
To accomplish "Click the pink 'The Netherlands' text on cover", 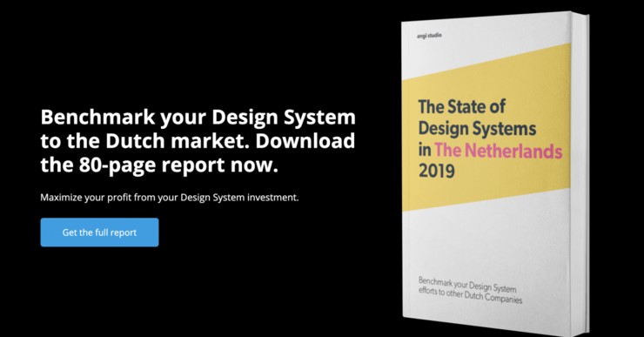I will (498, 151).
